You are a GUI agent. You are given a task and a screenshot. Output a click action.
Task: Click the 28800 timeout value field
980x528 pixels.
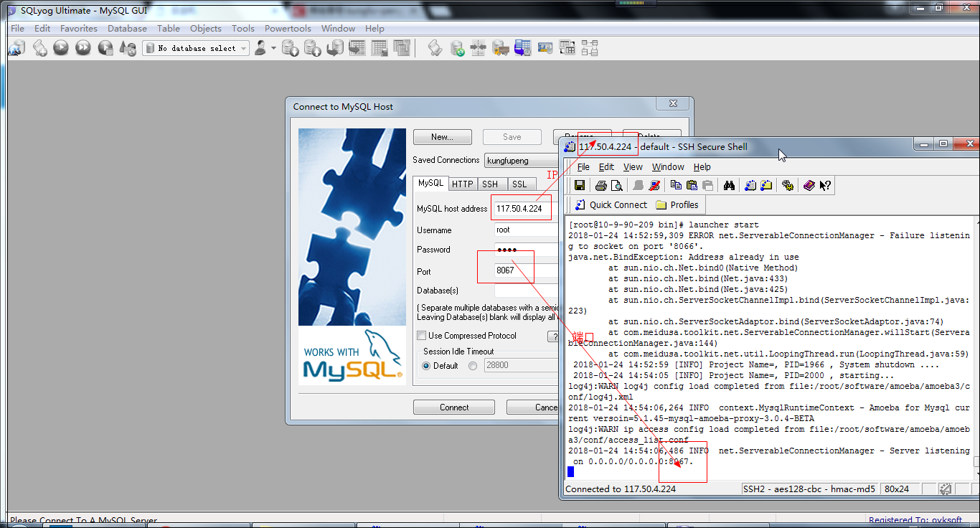point(522,366)
